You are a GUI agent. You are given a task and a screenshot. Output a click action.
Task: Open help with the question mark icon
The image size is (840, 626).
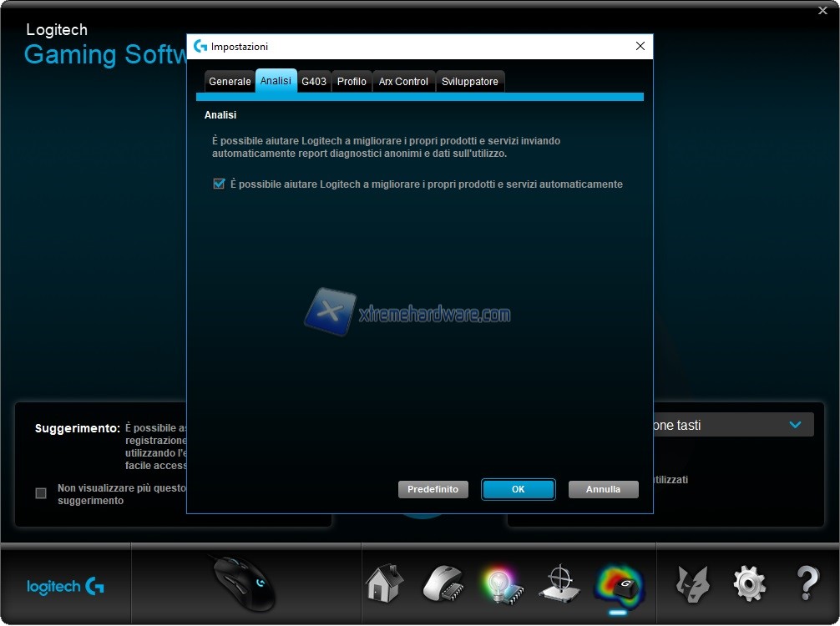807,583
